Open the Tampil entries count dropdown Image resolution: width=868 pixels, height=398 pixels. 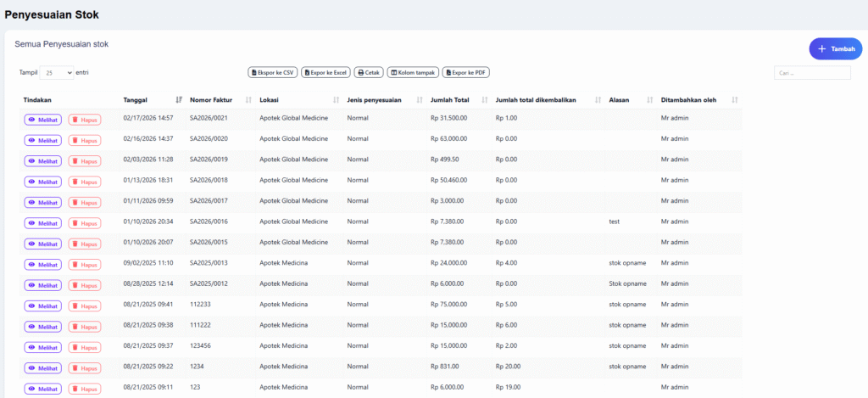pyautogui.click(x=57, y=73)
